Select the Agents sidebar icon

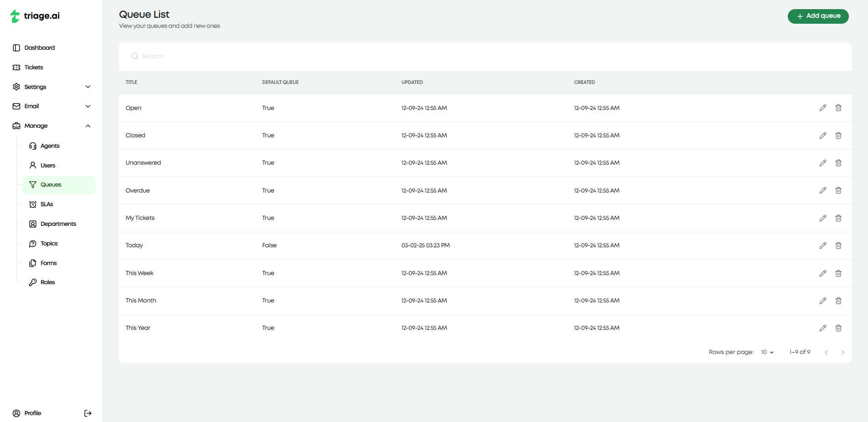point(32,146)
